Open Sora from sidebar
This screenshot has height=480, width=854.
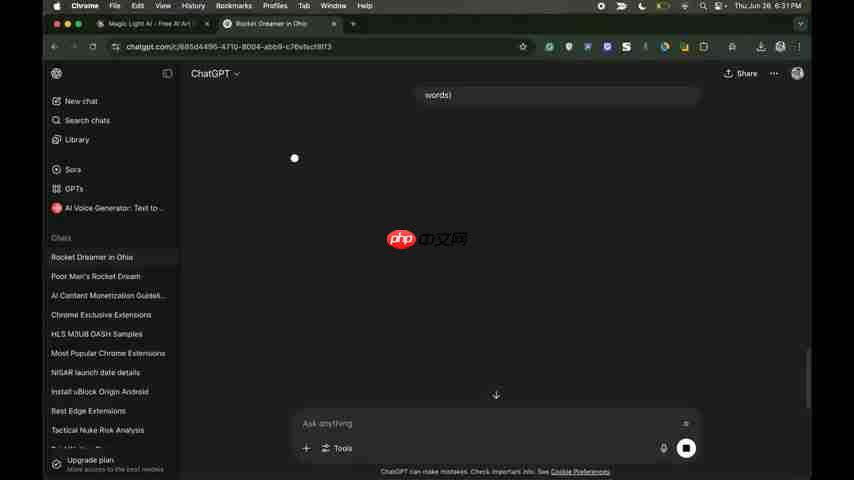click(x=66, y=170)
